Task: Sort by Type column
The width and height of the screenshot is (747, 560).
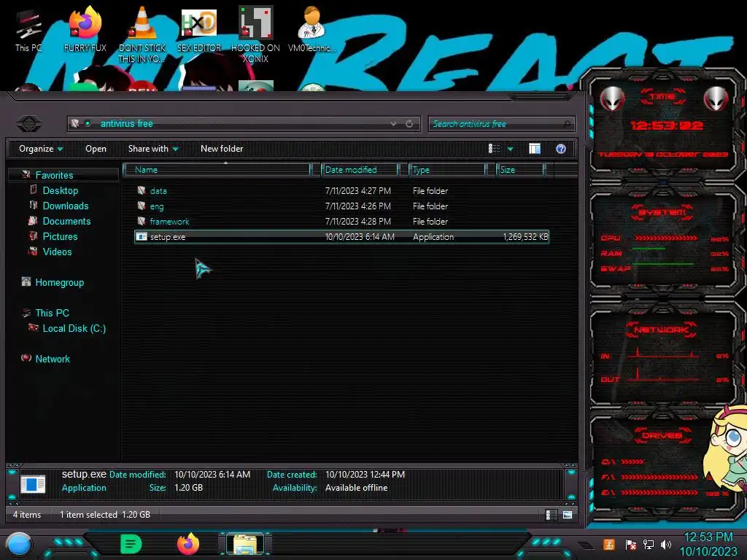Action: tap(447, 169)
